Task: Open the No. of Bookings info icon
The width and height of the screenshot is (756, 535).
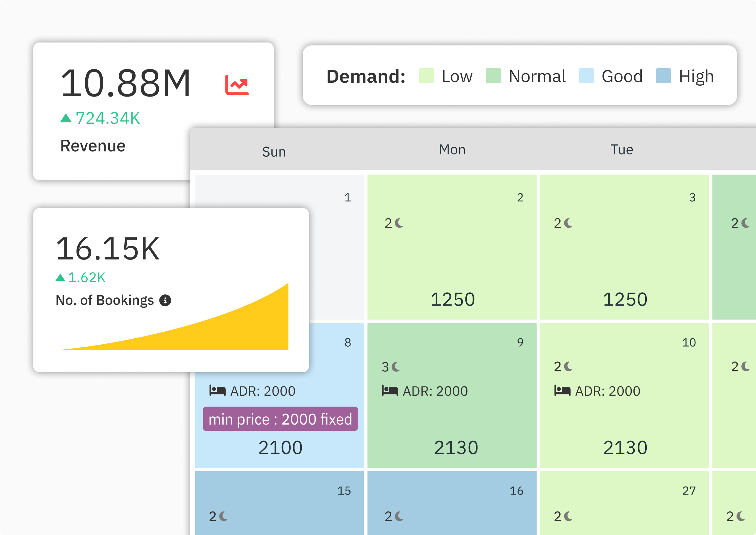Action: pos(166,300)
